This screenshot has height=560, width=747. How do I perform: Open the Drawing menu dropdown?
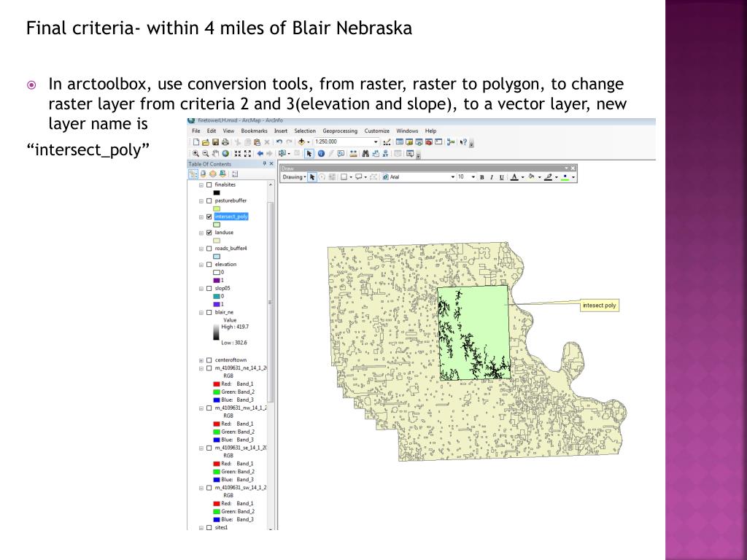click(294, 177)
